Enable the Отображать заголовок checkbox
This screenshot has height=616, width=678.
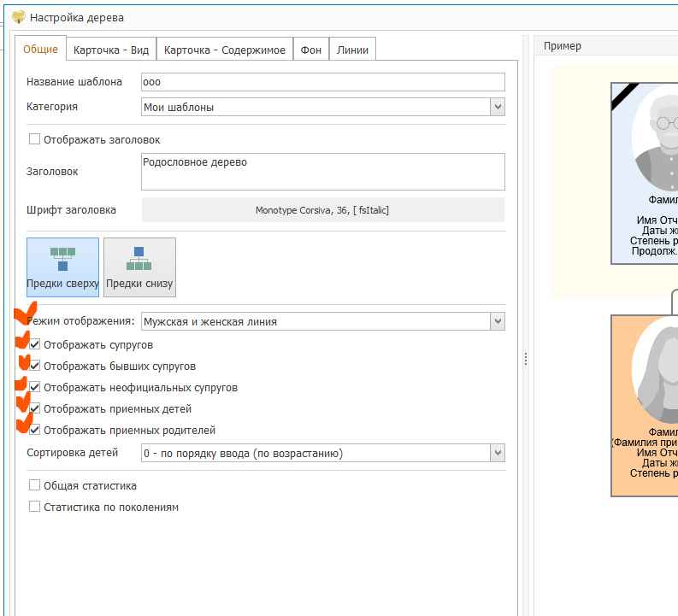[x=35, y=139]
